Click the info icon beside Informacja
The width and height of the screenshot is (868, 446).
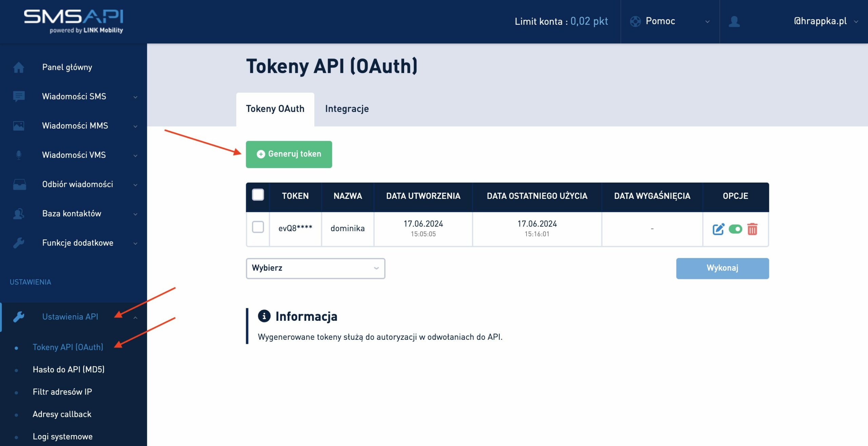click(x=264, y=316)
